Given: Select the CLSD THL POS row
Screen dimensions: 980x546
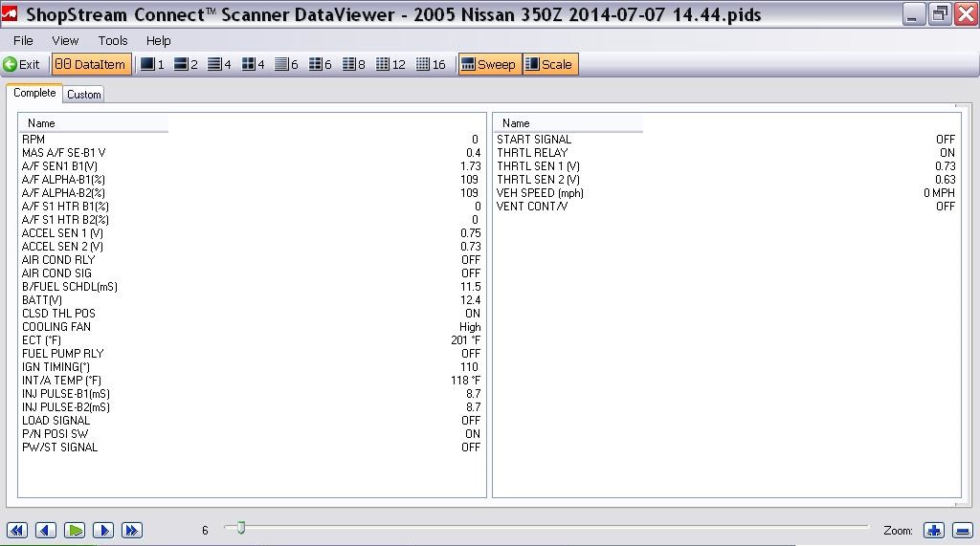Looking at the screenshot, I should (252, 313).
